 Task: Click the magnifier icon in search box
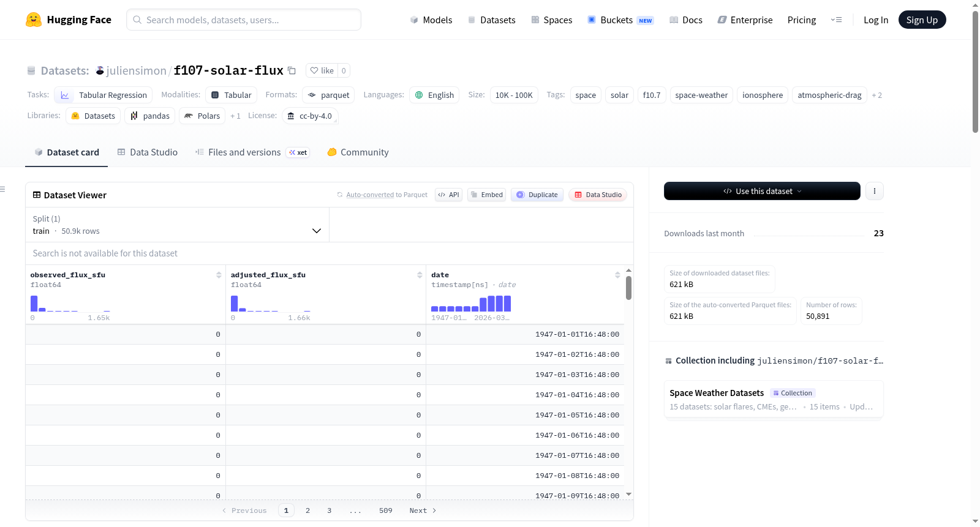pos(137,20)
